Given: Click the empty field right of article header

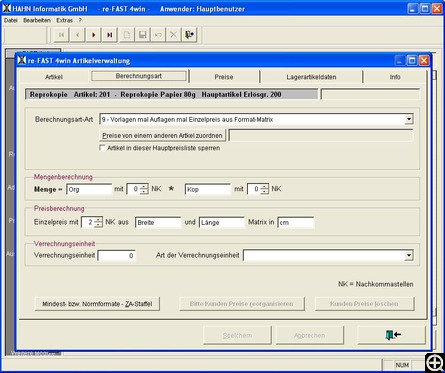Looking at the screenshot, I should (370, 94).
